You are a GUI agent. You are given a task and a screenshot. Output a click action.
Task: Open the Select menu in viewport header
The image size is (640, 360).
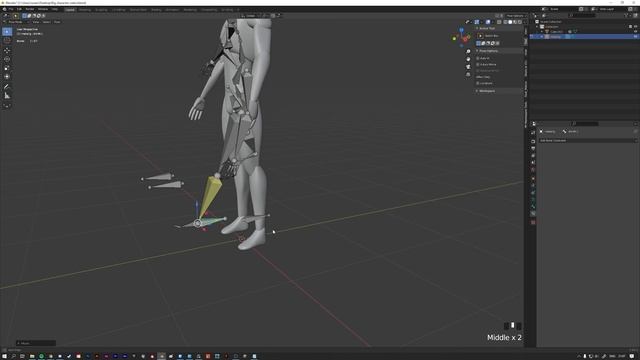(x=47, y=22)
